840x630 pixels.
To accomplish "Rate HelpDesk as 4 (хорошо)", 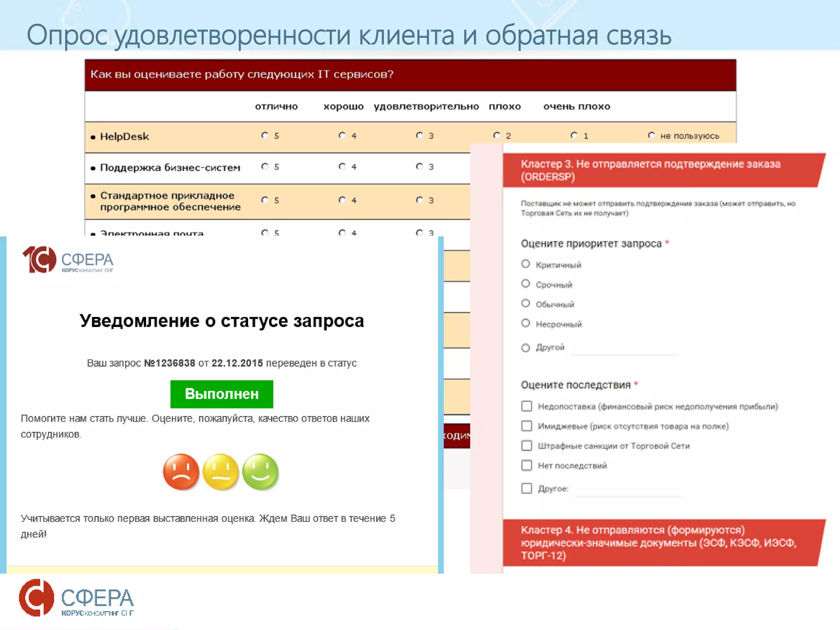I will pos(342,135).
